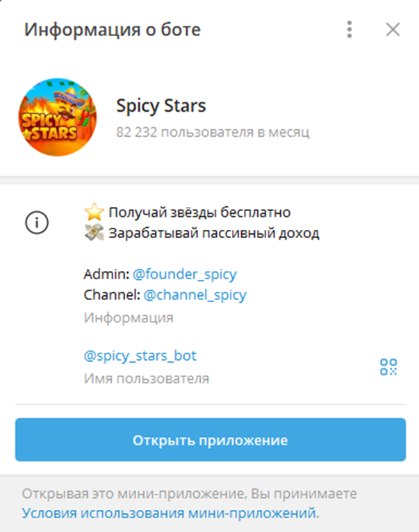This screenshot has width=419, height=532.
Task: Open the @founder_spicy admin link
Action: click(184, 274)
